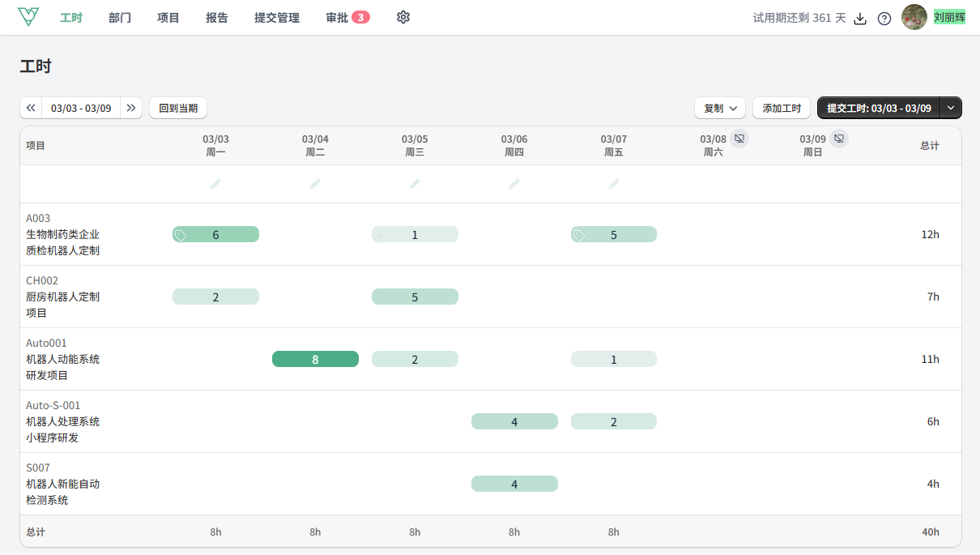
Task: Click the download icon in header
Action: 861,19
